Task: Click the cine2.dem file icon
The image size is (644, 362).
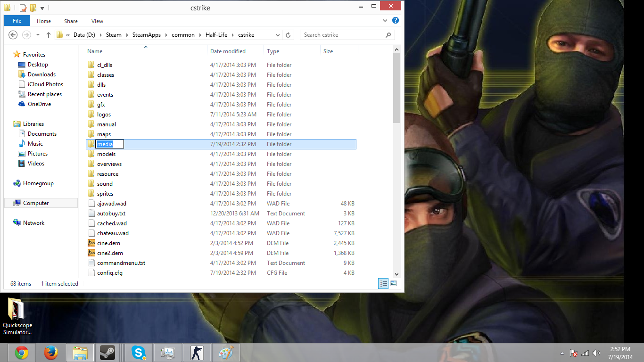Action: click(x=91, y=253)
